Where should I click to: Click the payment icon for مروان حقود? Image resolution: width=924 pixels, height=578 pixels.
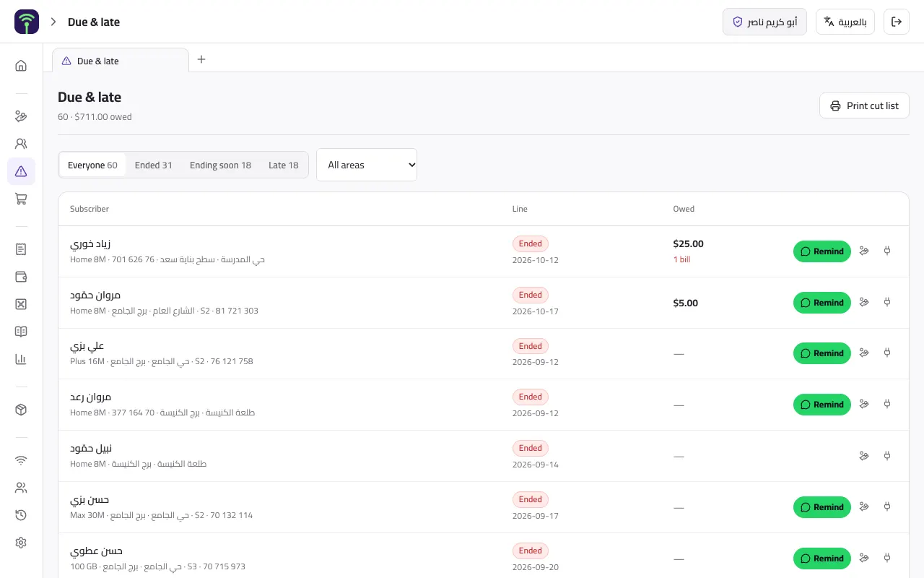coord(864,302)
